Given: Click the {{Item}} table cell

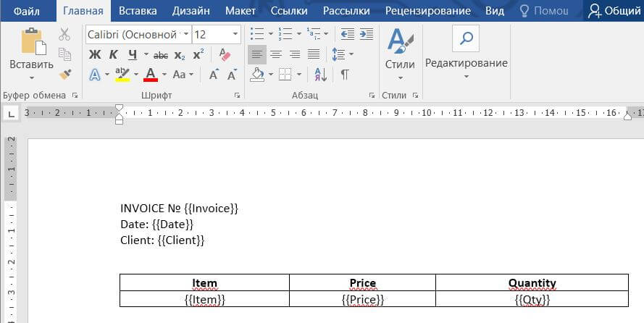Looking at the screenshot, I should 204,299.
